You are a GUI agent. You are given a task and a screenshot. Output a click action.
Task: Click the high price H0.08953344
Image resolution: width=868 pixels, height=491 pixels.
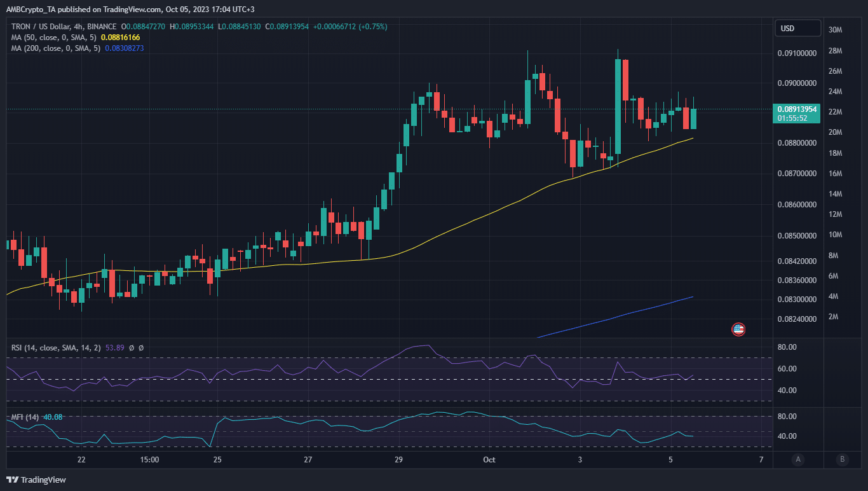point(191,27)
